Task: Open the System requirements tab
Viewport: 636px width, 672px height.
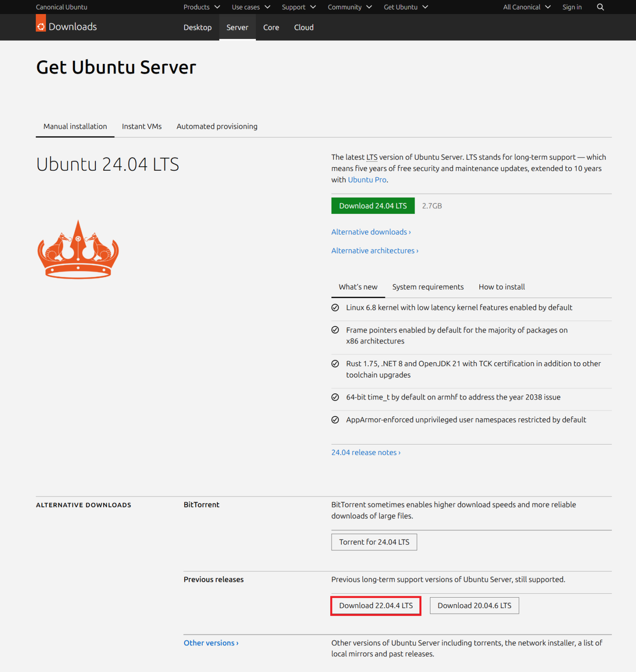Action: pos(428,287)
